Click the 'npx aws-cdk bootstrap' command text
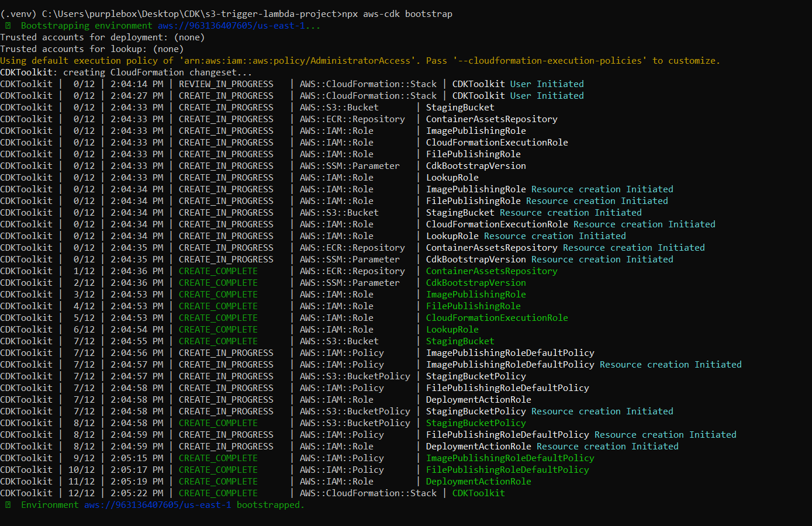 tap(397, 14)
